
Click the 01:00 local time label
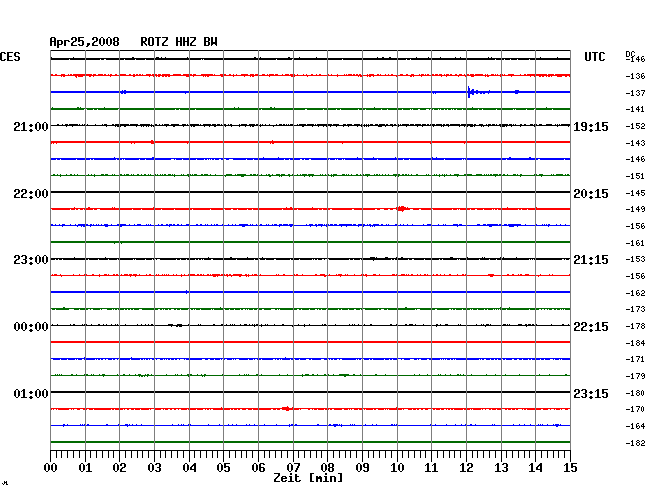point(31,393)
